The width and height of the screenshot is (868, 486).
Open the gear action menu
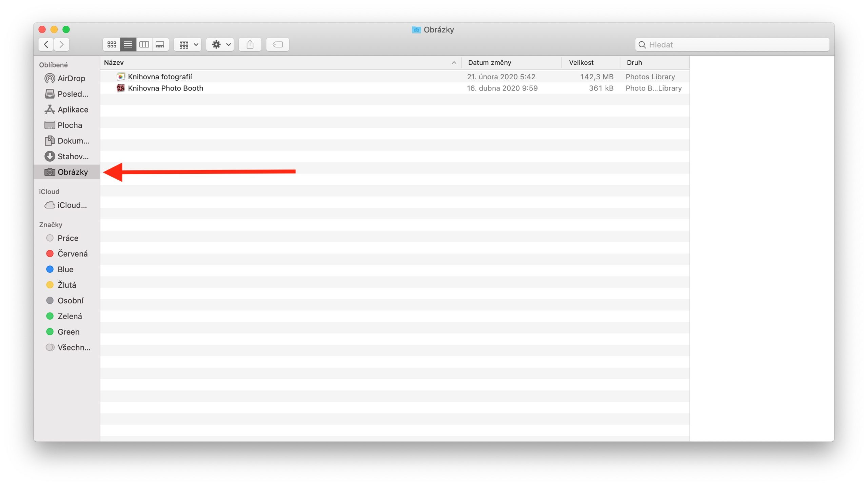click(220, 44)
